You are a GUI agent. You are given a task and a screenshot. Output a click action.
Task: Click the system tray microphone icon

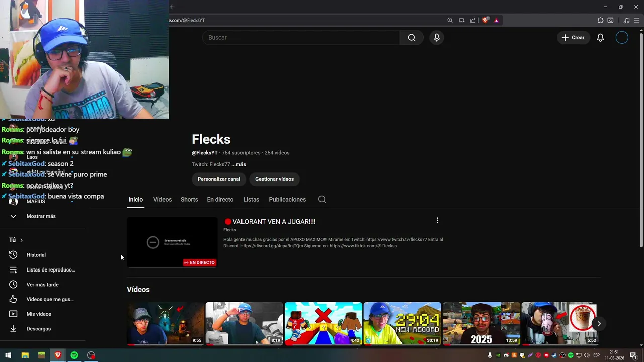point(490,355)
